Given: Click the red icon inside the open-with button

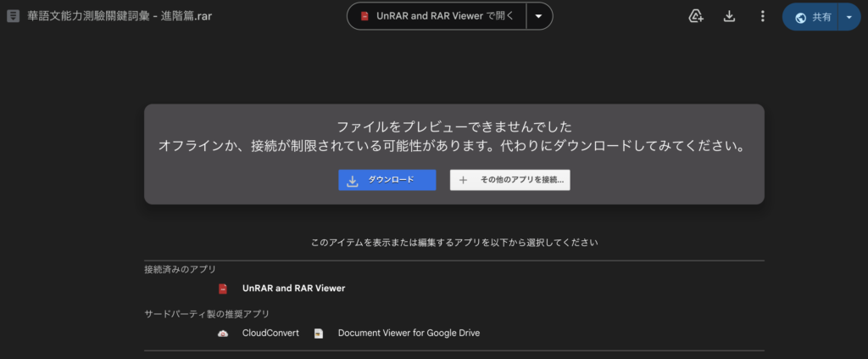Looking at the screenshot, I should (x=364, y=16).
